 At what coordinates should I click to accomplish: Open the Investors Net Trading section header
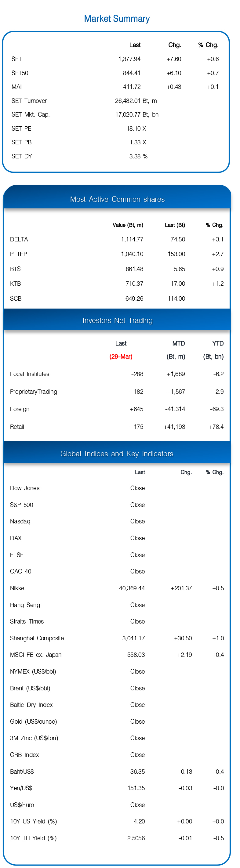point(117,320)
